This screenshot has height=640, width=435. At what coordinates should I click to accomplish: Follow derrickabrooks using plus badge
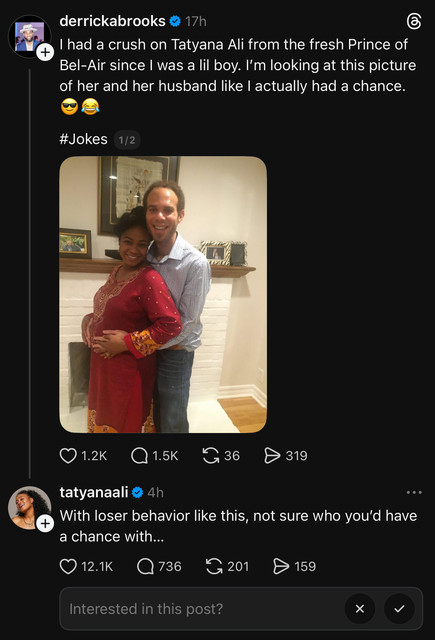(x=45, y=52)
